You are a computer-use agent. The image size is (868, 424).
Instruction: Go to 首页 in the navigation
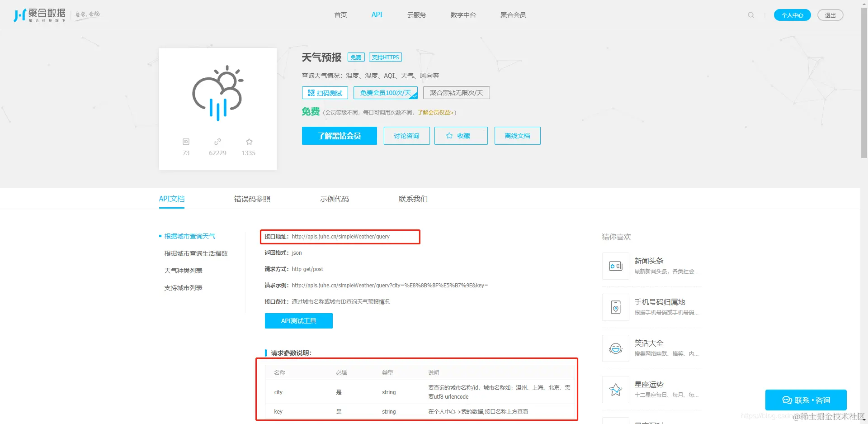pos(340,15)
